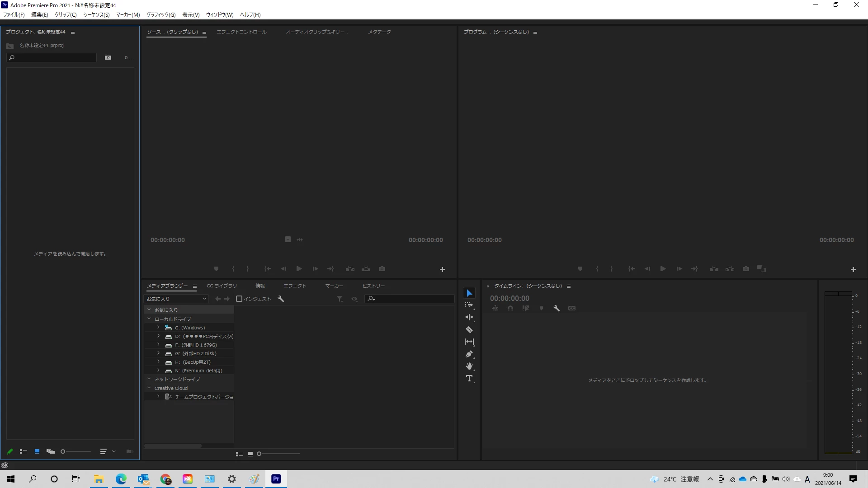Open the お気に入り dropdown in Media Browser
Viewport: 868px width, 488px height.
[x=176, y=299]
